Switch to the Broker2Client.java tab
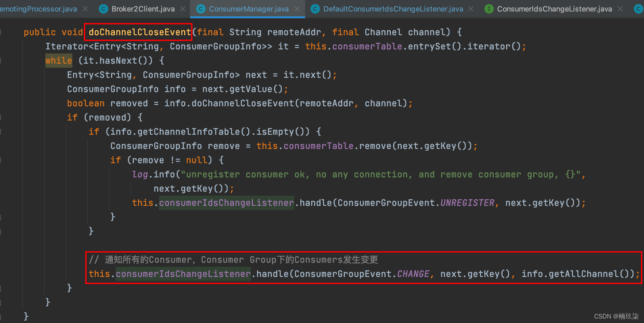This screenshot has width=644, height=323. pos(143,9)
